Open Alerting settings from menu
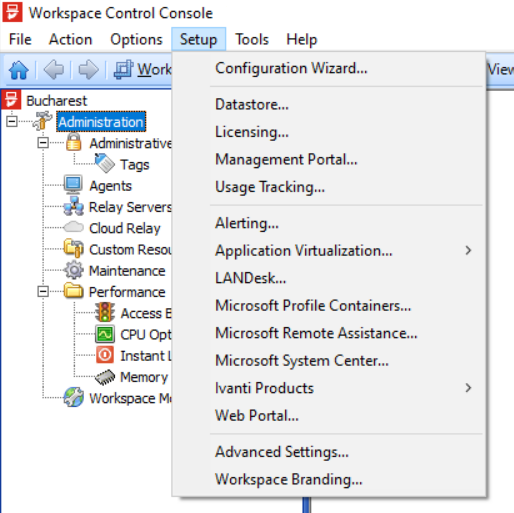Viewport: 514px width, 513px height. point(329,223)
